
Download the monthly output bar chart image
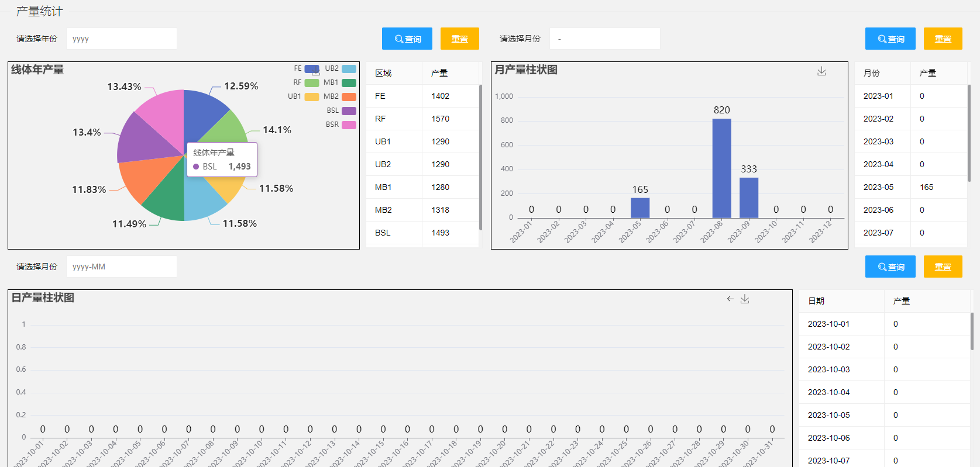(x=821, y=71)
